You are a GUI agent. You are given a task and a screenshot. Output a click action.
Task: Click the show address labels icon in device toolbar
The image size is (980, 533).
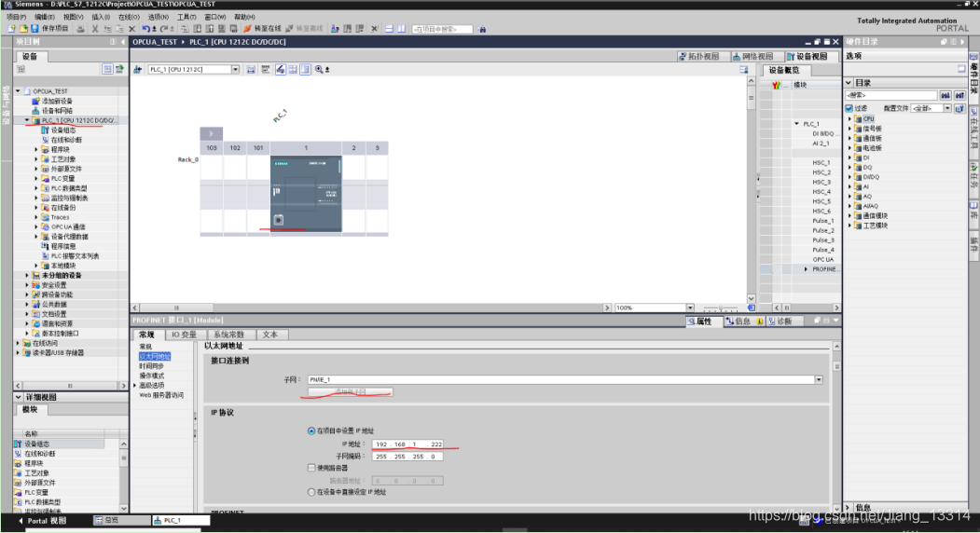[x=281, y=69]
